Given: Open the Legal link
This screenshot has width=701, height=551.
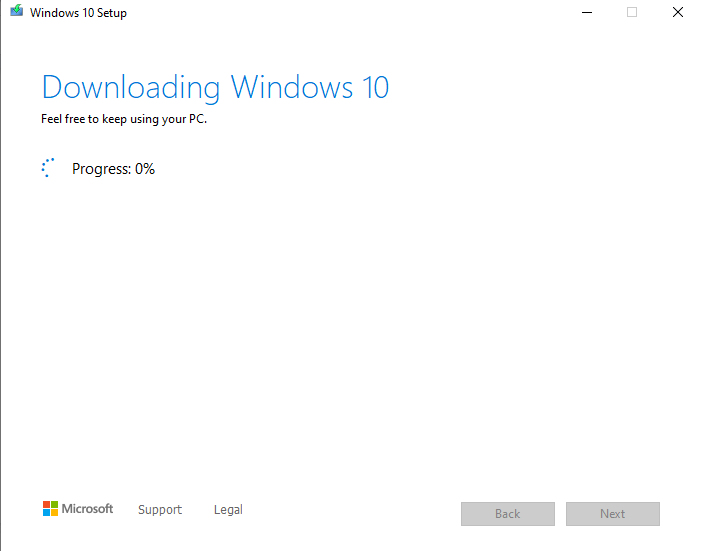Looking at the screenshot, I should point(228,509).
